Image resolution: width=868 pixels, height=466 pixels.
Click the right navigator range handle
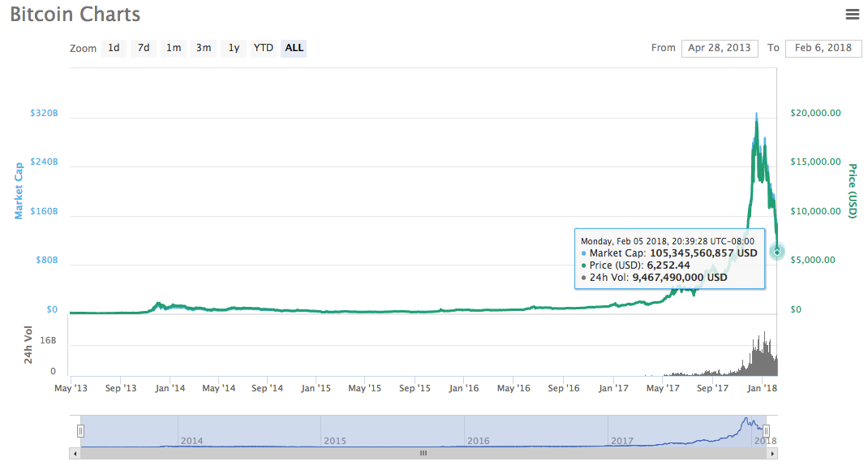pyautogui.click(x=766, y=430)
